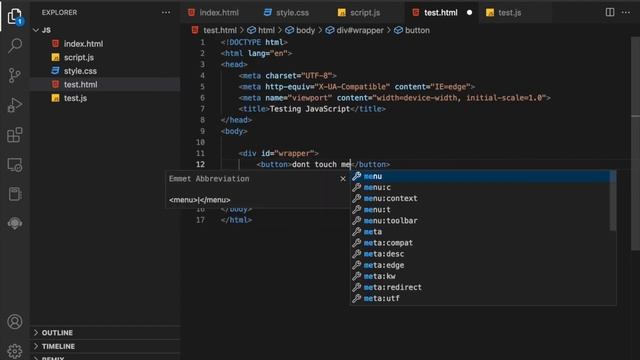
Task: Click the unsaved dot on test.html tab
Action: pos(469,13)
